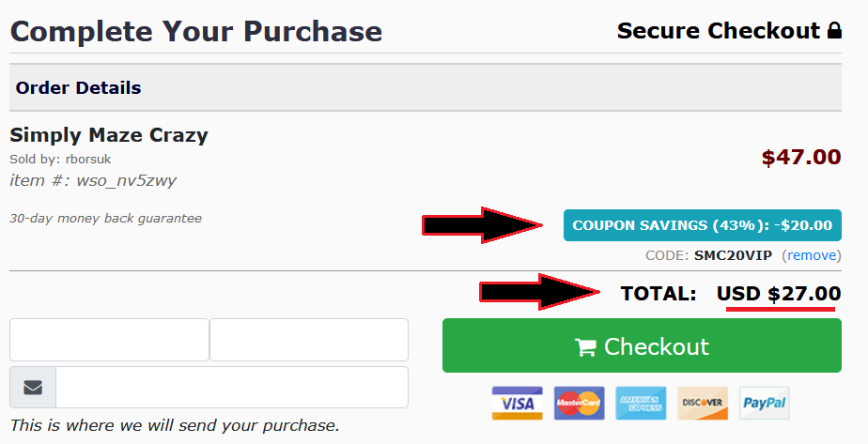This screenshot has height=444, width=868.
Task: Focus the first name input field
Action: pos(109,340)
